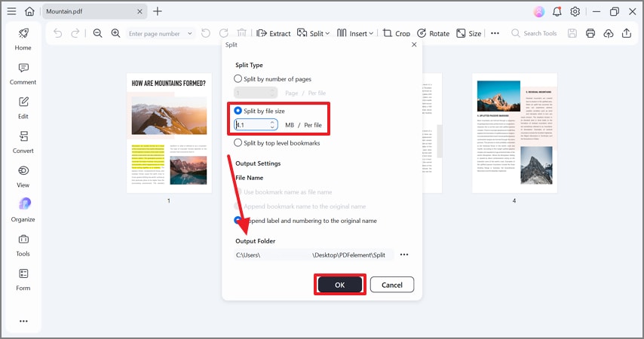
Task: Select page 1 thumbnail
Action: point(169,133)
